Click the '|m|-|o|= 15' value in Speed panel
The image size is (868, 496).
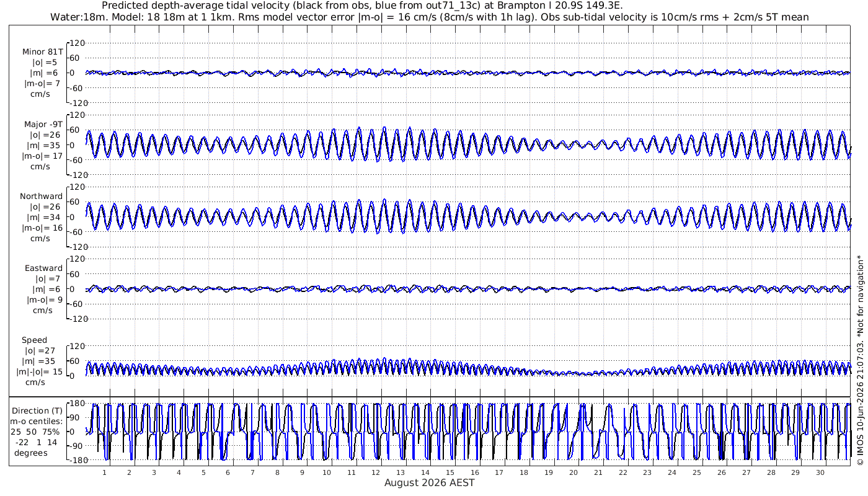tap(40, 372)
